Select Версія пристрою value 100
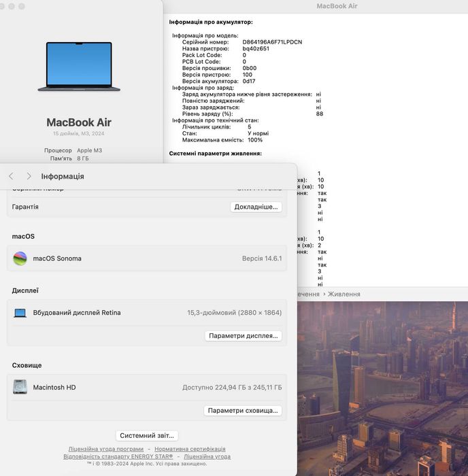Image resolution: width=468 pixels, height=476 pixels. click(x=247, y=75)
